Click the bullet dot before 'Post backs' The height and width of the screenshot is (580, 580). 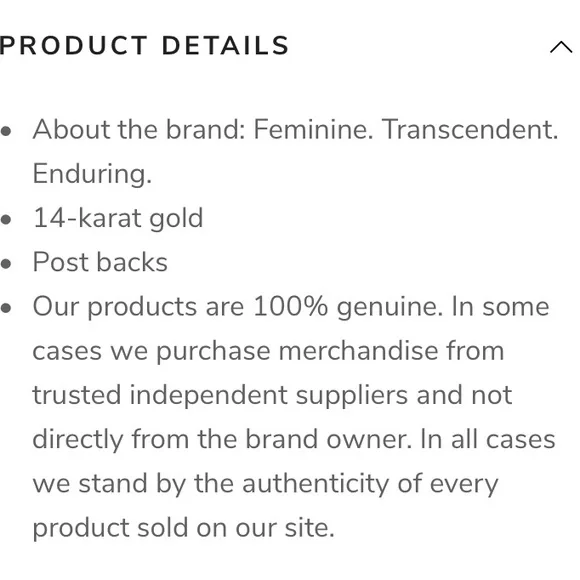click(x=6, y=264)
